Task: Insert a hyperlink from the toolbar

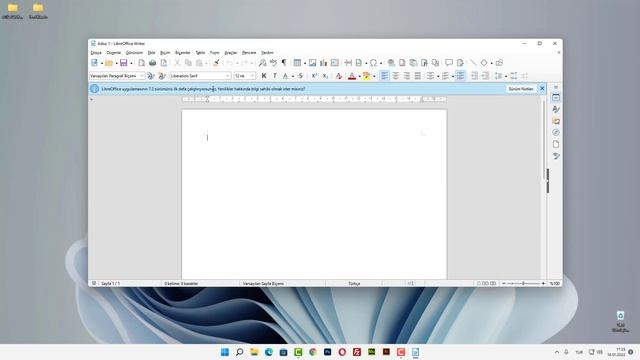Action: pos(391,63)
